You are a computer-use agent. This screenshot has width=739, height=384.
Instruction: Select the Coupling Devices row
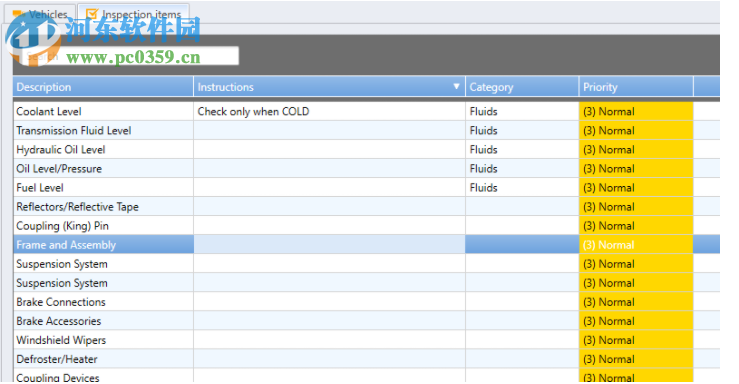366,376
